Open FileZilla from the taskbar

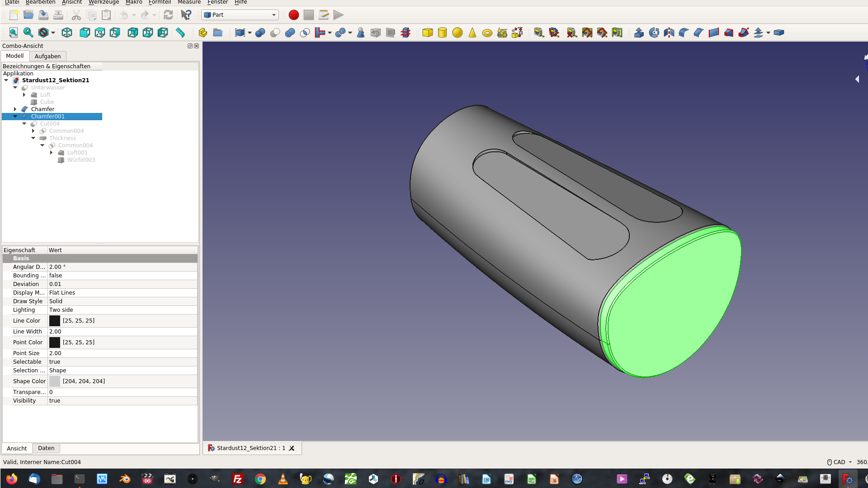point(237,479)
